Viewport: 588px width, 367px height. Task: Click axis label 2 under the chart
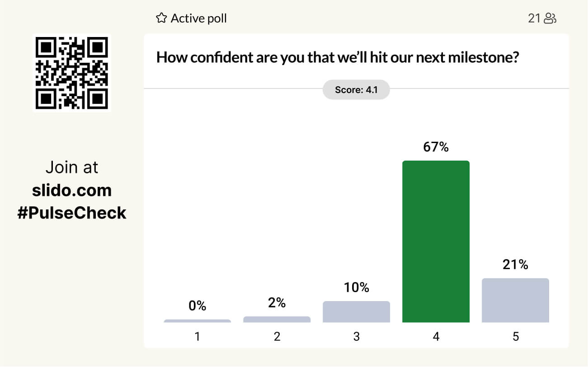point(277,337)
